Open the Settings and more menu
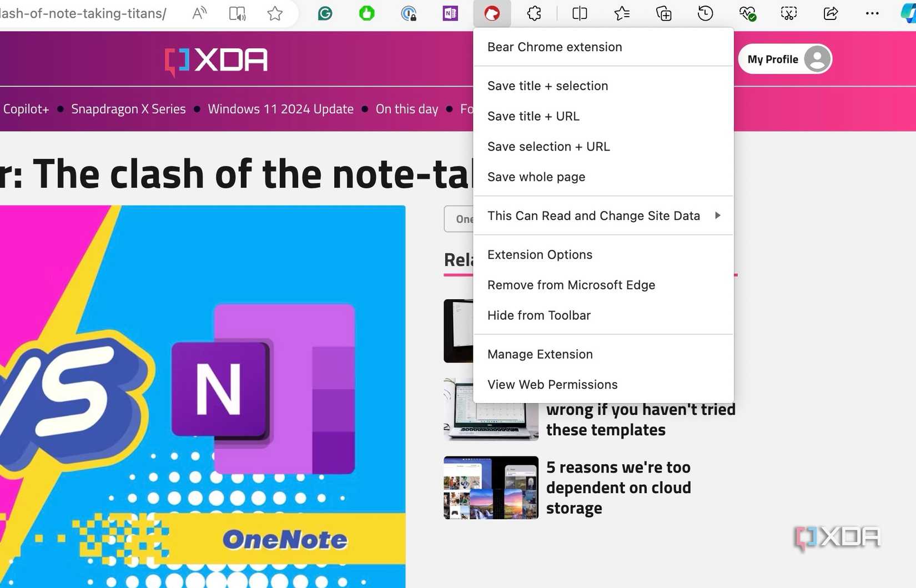 tap(872, 13)
